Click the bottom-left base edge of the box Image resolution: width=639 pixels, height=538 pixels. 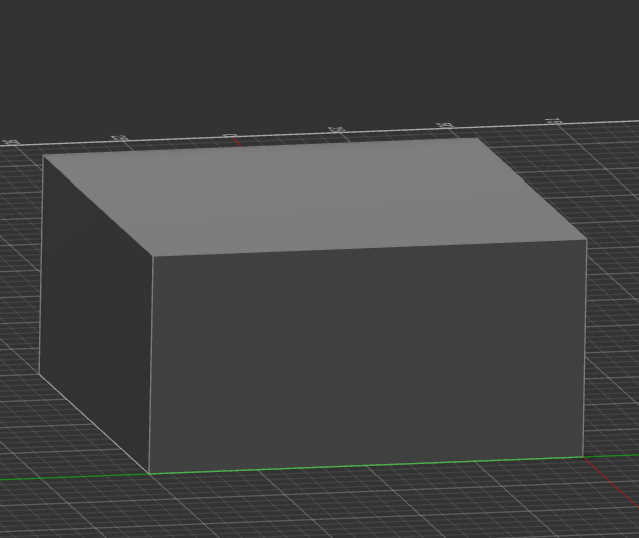coord(94,423)
